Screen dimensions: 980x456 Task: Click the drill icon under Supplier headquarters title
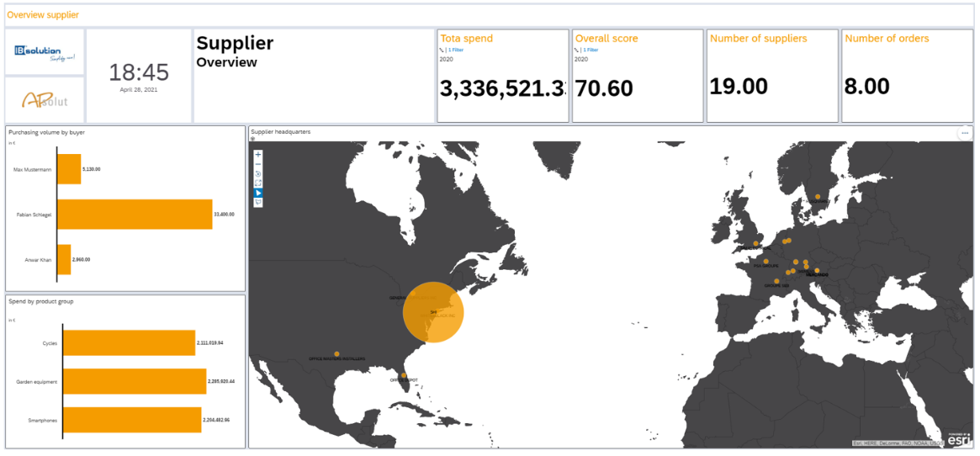click(253, 140)
